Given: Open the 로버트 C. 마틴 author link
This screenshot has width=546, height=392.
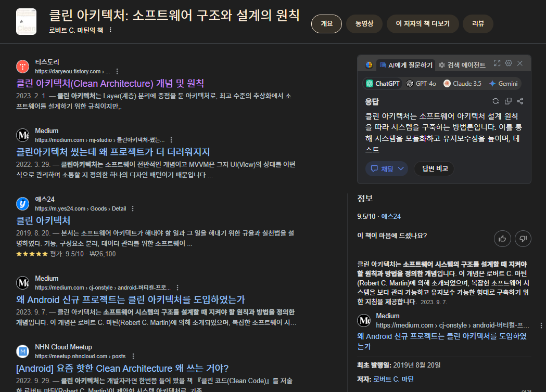Looking at the screenshot, I should [x=393, y=379].
